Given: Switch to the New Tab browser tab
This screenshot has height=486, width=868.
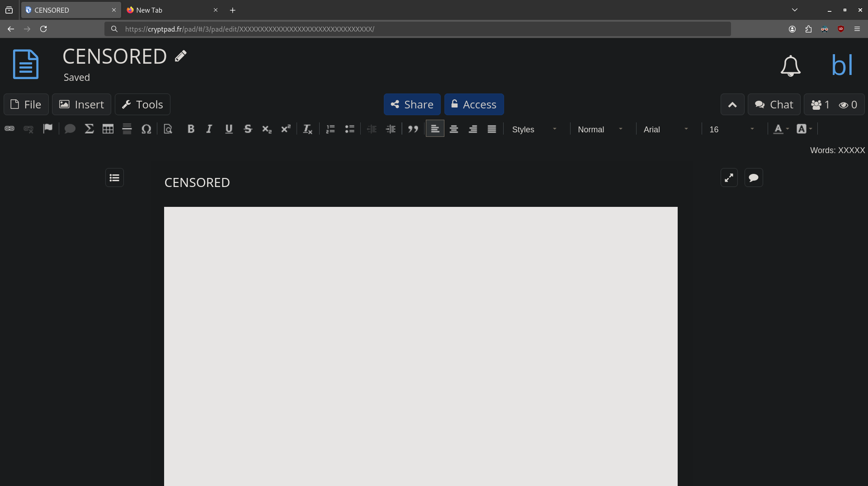Looking at the screenshot, I should coord(167,10).
